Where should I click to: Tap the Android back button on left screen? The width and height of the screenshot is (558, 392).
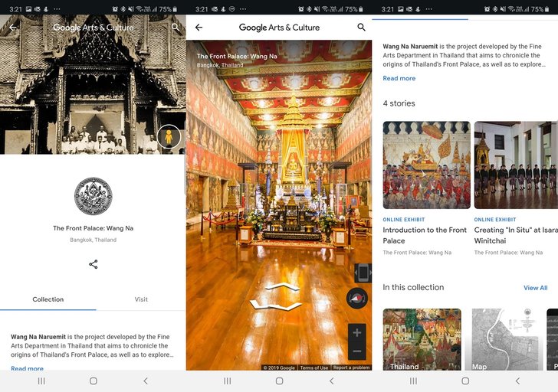[146, 381]
